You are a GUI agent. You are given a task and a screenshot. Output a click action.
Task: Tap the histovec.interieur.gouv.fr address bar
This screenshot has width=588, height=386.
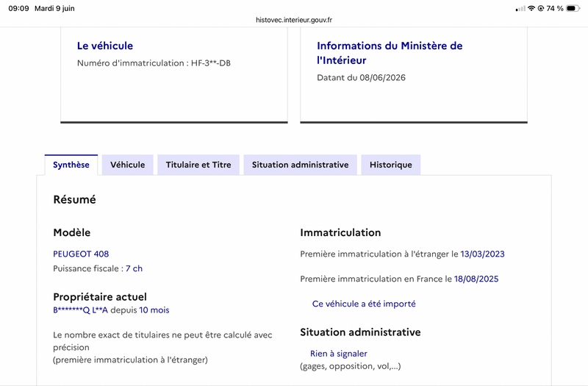tap(294, 20)
